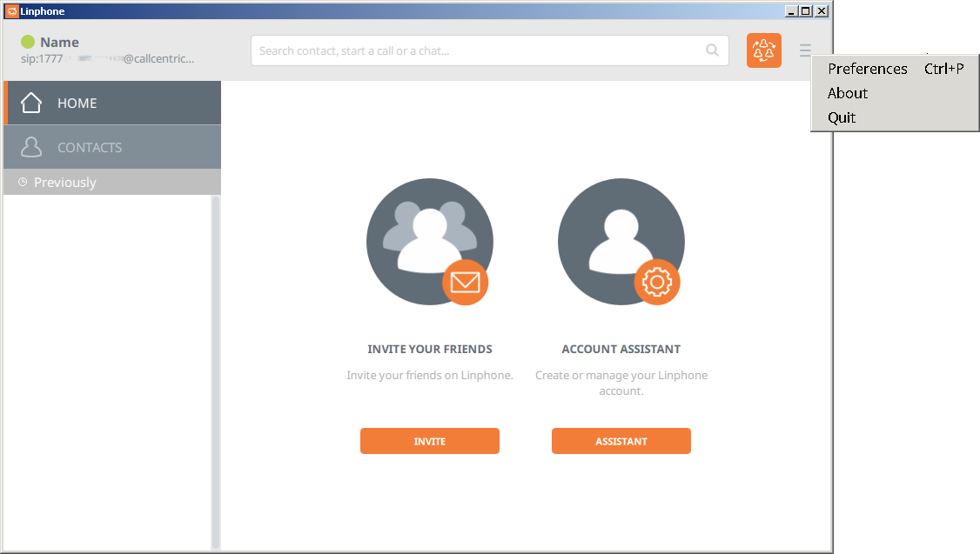Image resolution: width=980 pixels, height=554 pixels.
Task: Click the Contacts person icon
Action: pyautogui.click(x=30, y=147)
